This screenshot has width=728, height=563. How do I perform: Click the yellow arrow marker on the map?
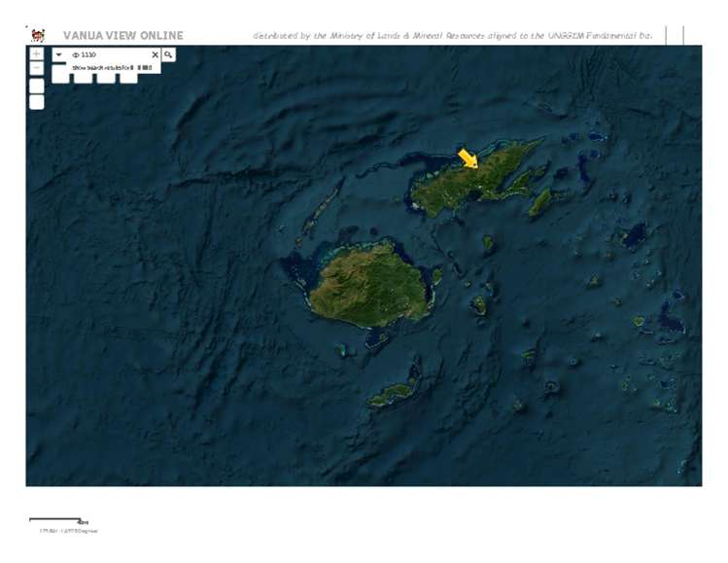tap(468, 158)
